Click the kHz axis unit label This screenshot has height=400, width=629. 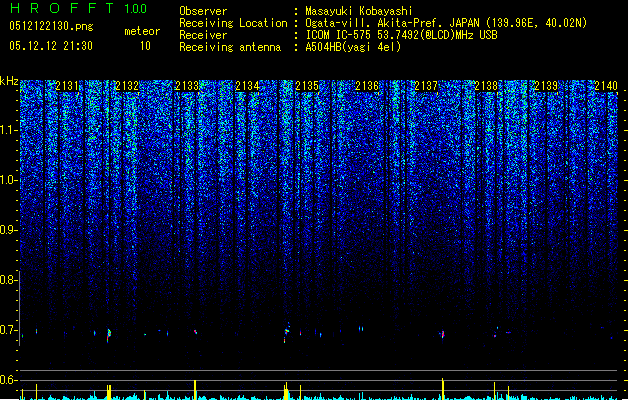9,81
